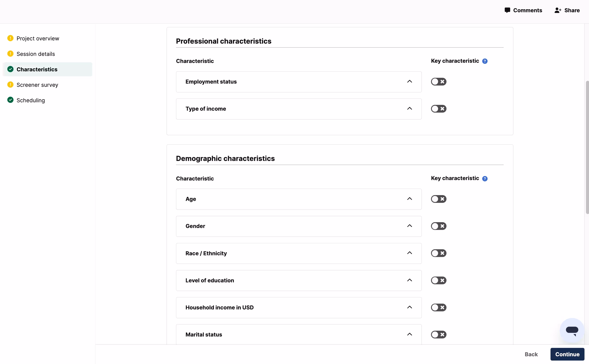589x364 pixels.
Task: Click the warning icon beside Project overview
Action: click(x=10, y=38)
